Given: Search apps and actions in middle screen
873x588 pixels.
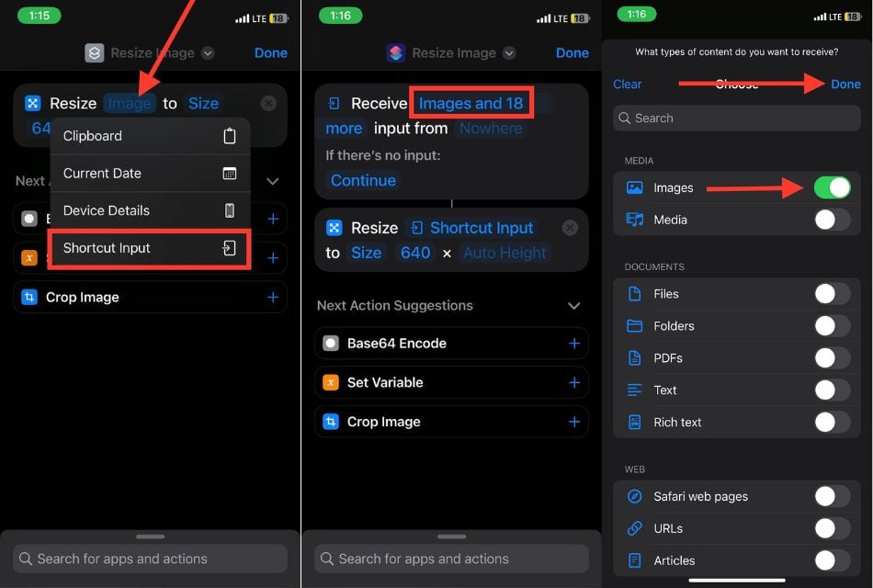Looking at the screenshot, I should tap(451, 559).
